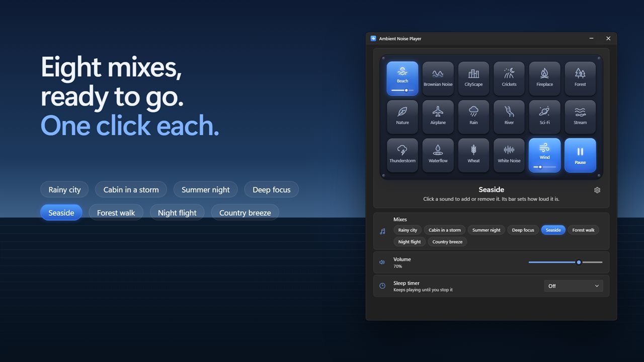This screenshot has height=362, width=644.
Task: Adjust the Beach tile volume bar
Action: [x=403, y=90]
